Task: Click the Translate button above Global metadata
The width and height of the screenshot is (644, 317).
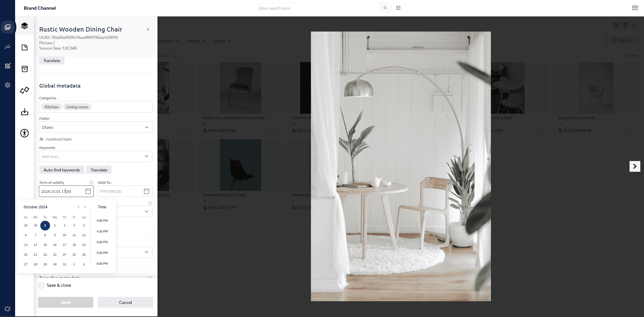Action: 52,61
